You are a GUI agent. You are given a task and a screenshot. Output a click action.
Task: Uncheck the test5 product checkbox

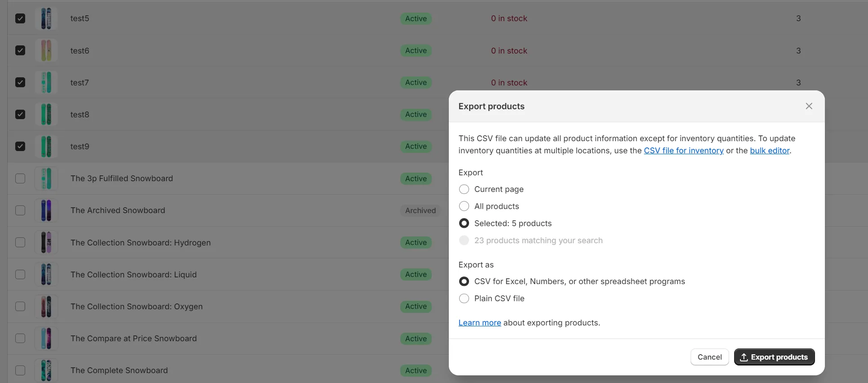(x=20, y=18)
